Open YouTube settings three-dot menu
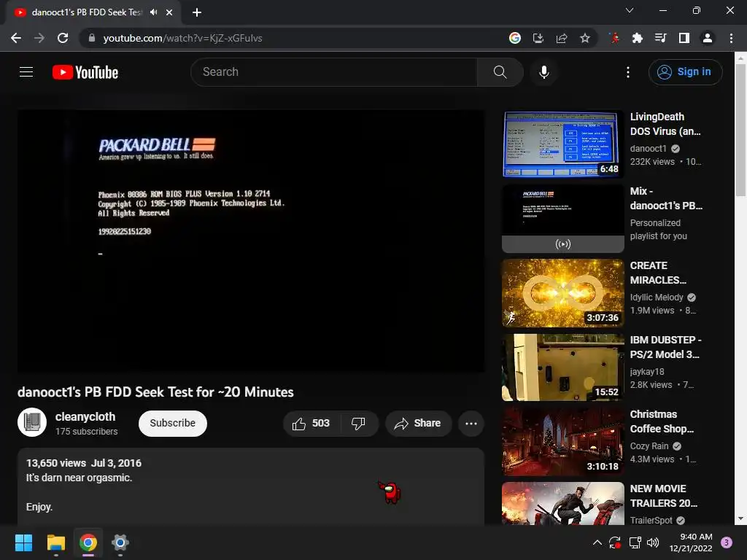The height and width of the screenshot is (560, 747). coord(628,72)
